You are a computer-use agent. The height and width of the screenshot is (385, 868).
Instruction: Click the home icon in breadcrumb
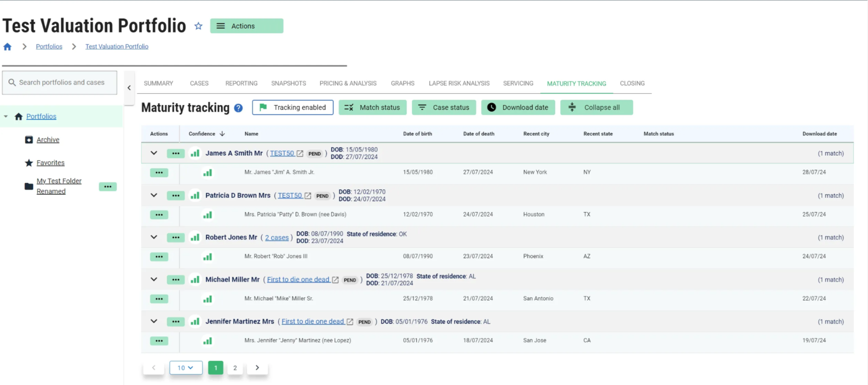[7, 47]
